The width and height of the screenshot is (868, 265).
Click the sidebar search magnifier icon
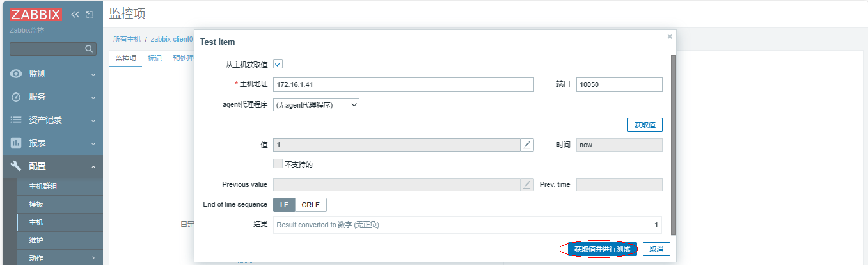pos(90,49)
